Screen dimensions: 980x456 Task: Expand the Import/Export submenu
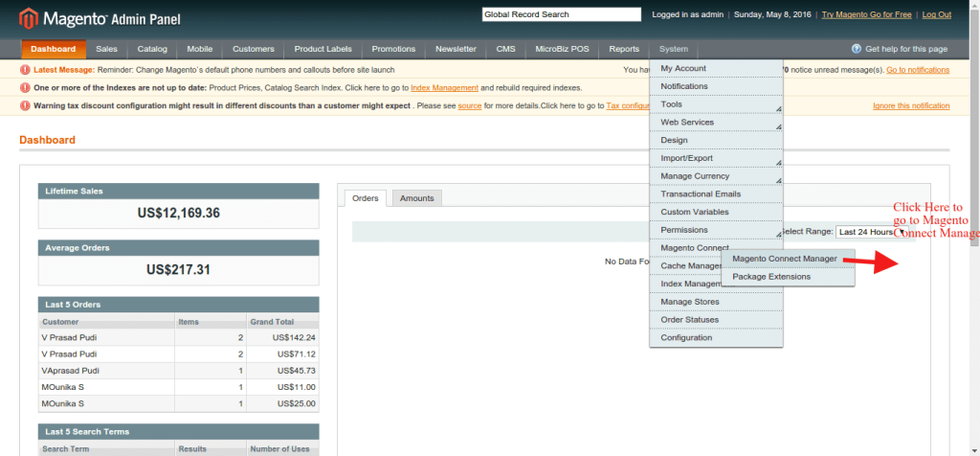click(x=716, y=158)
